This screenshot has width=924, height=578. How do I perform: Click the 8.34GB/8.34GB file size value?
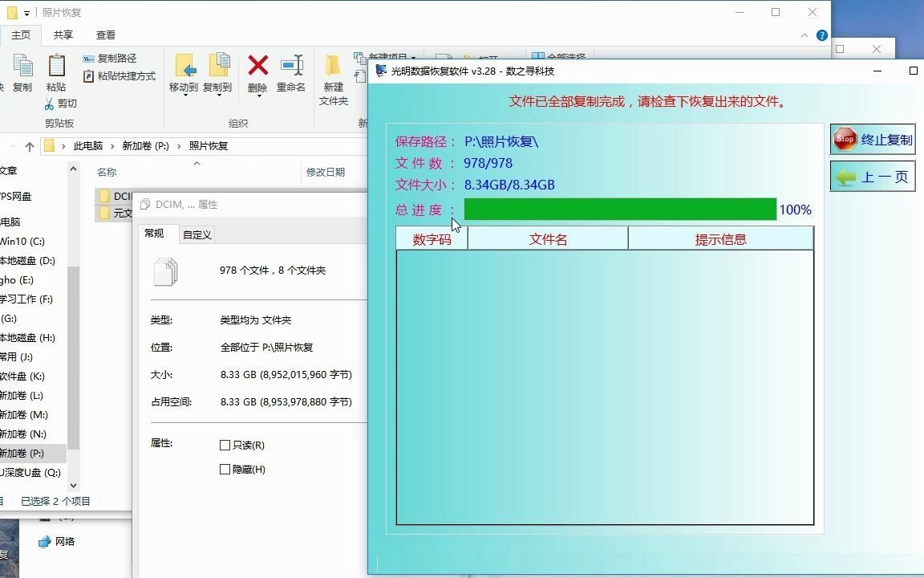pyautogui.click(x=510, y=185)
